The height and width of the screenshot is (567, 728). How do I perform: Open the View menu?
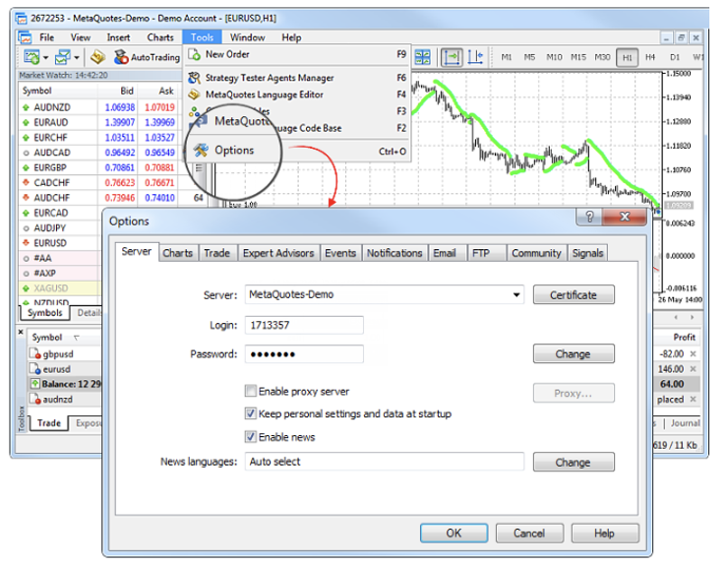(x=81, y=37)
